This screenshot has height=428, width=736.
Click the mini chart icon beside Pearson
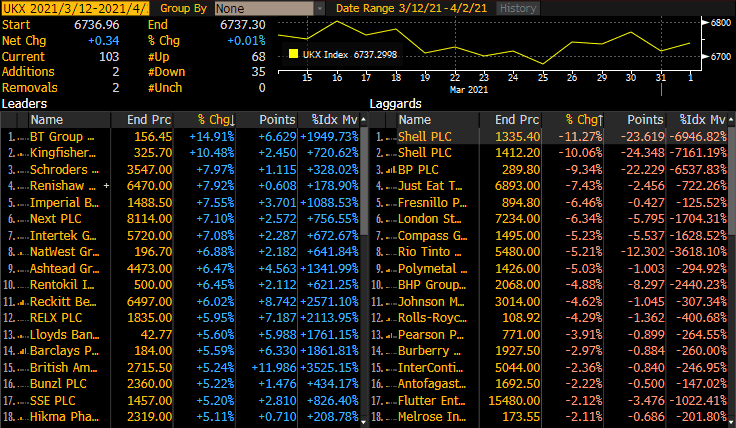click(x=391, y=335)
